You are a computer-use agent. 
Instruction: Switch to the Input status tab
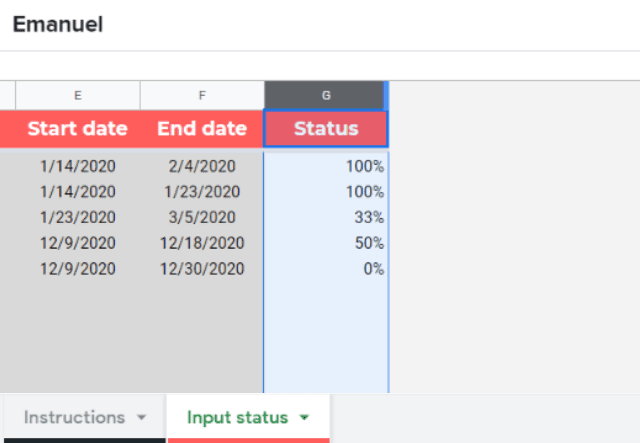point(238,417)
